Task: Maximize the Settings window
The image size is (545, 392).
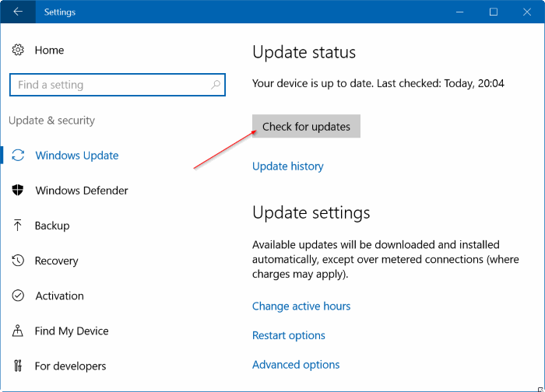Action: coord(494,12)
